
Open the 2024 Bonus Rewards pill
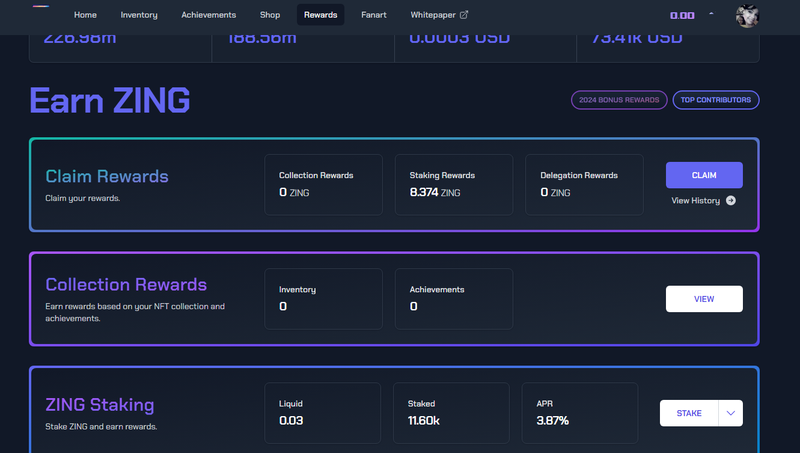click(x=619, y=100)
